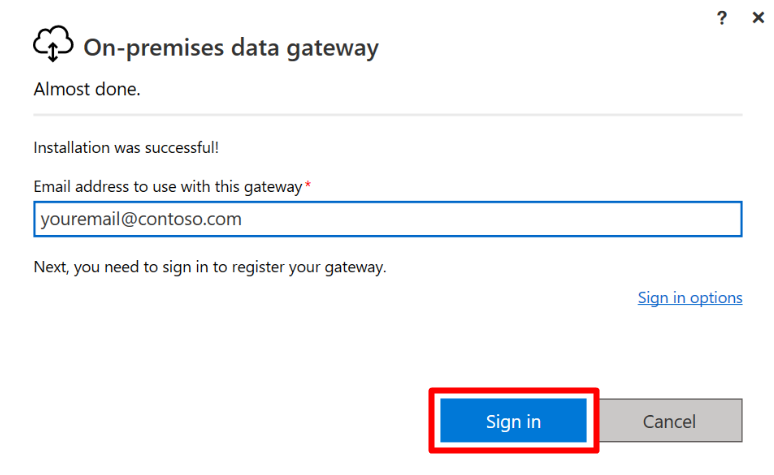Click the On-premises data gateway title
774x475 pixels.
pyautogui.click(x=231, y=48)
